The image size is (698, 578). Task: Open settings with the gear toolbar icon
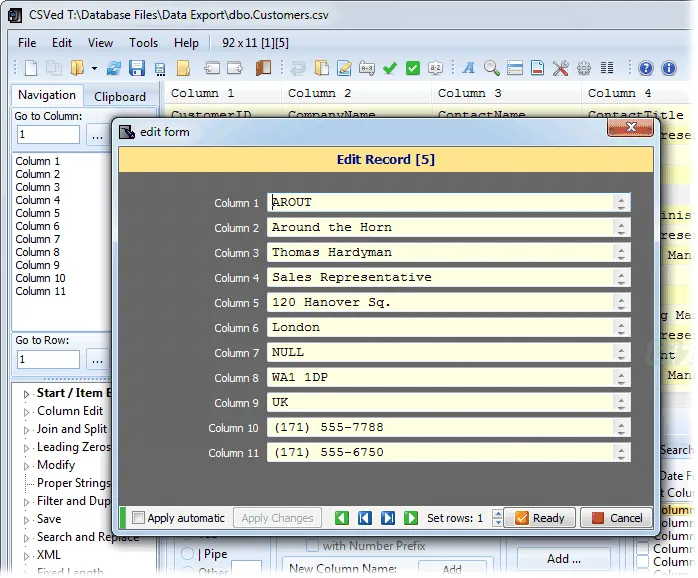584,68
